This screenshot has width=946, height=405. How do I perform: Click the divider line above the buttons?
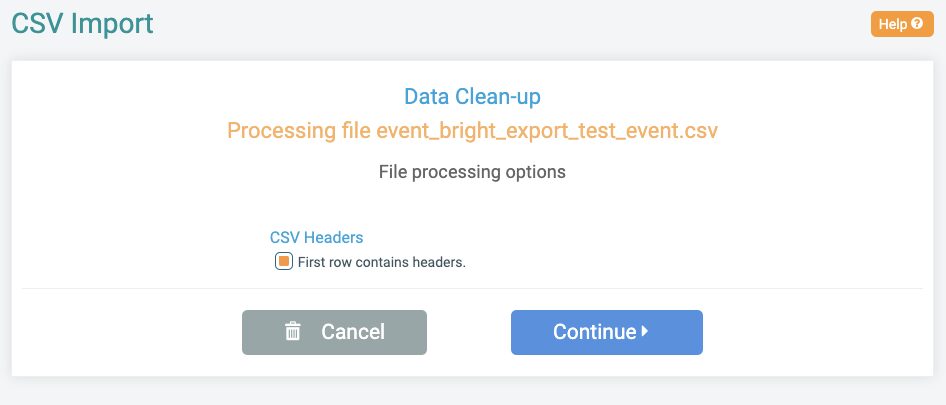point(472,289)
